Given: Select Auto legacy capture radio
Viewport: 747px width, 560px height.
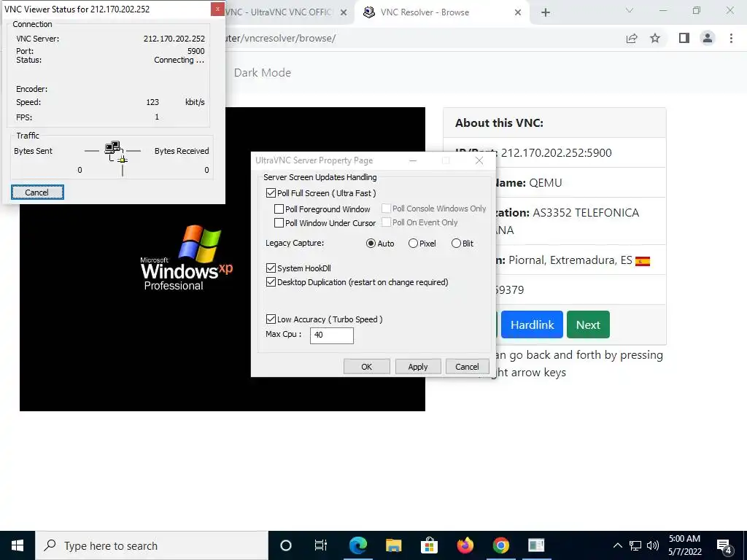Looking at the screenshot, I should [371, 244].
